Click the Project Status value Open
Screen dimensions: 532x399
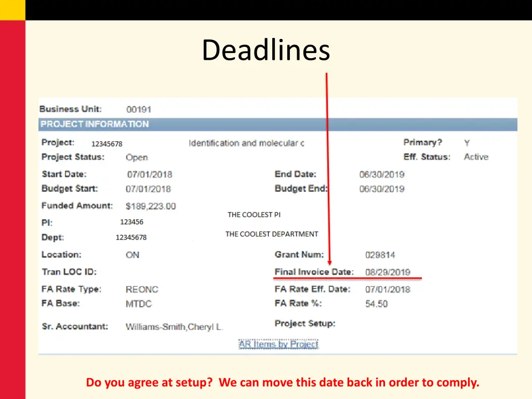137,157
